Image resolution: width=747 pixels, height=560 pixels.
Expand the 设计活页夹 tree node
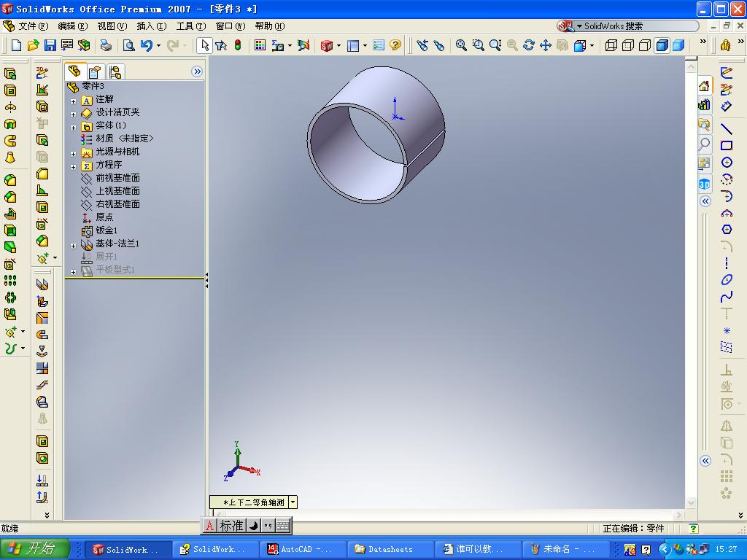coord(74,114)
